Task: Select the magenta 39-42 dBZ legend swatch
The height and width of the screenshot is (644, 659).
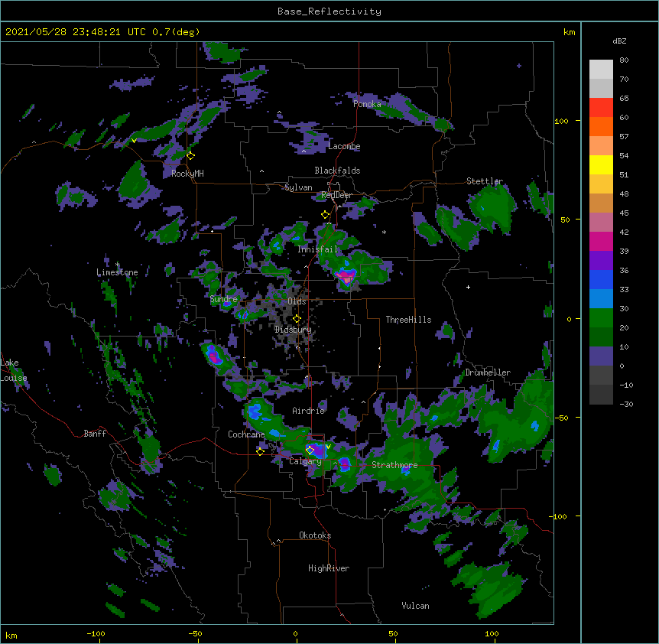Action: [x=601, y=241]
